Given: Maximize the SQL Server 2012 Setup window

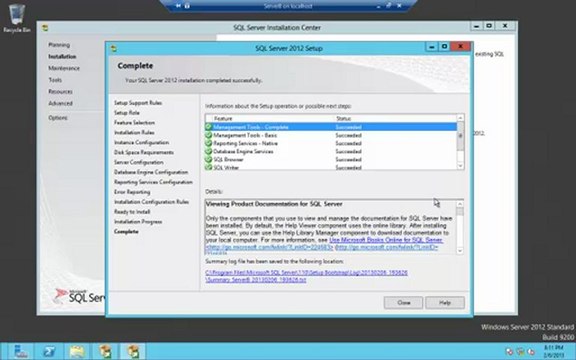Looking at the screenshot, I should [x=444, y=47].
